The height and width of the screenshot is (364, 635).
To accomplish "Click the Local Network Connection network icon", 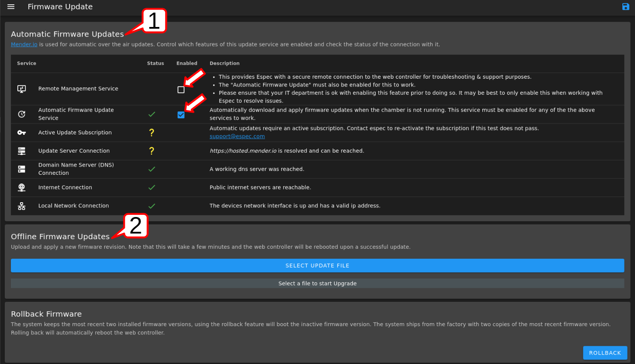I will [x=21, y=206].
